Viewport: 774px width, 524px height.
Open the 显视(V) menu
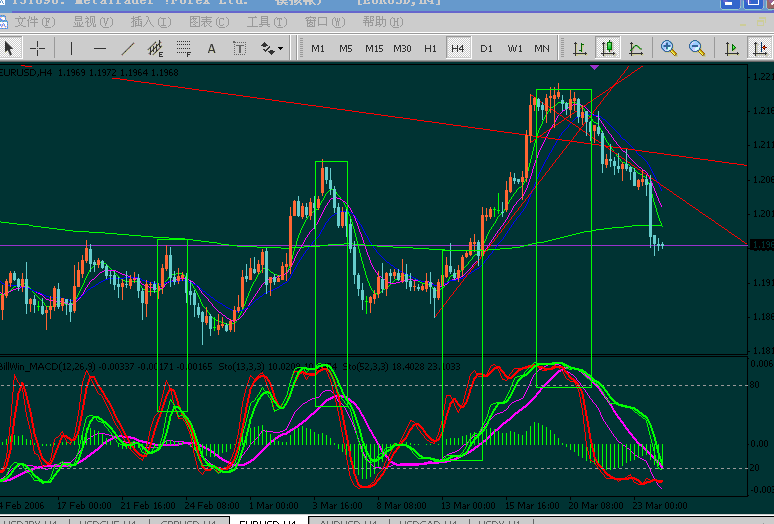click(x=93, y=22)
